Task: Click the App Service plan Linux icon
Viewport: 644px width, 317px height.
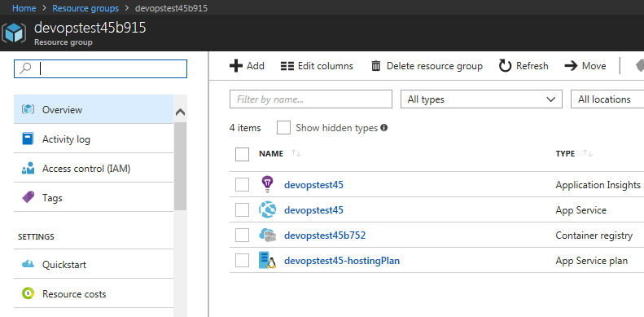Action: point(267,260)
